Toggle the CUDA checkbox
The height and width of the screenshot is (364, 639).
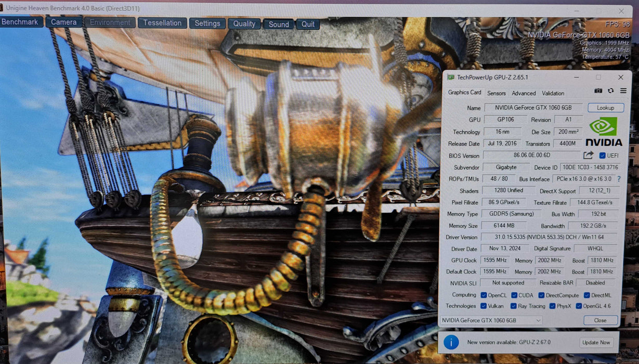click(514, 295)
